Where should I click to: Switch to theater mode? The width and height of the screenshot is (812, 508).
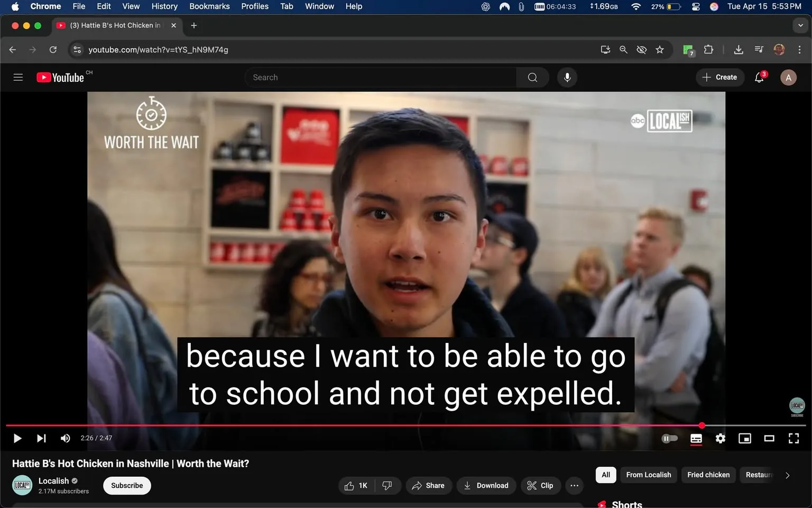coord(769,438)
